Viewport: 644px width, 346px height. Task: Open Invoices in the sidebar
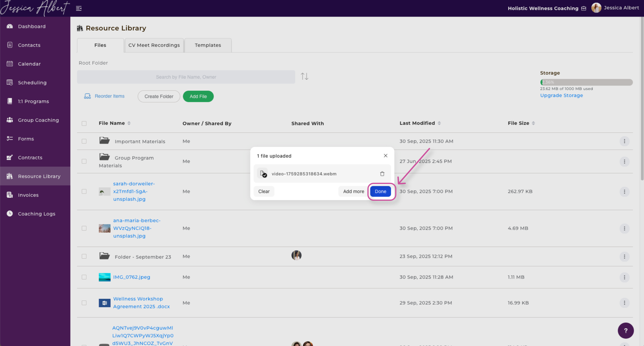tap(28, 195)
